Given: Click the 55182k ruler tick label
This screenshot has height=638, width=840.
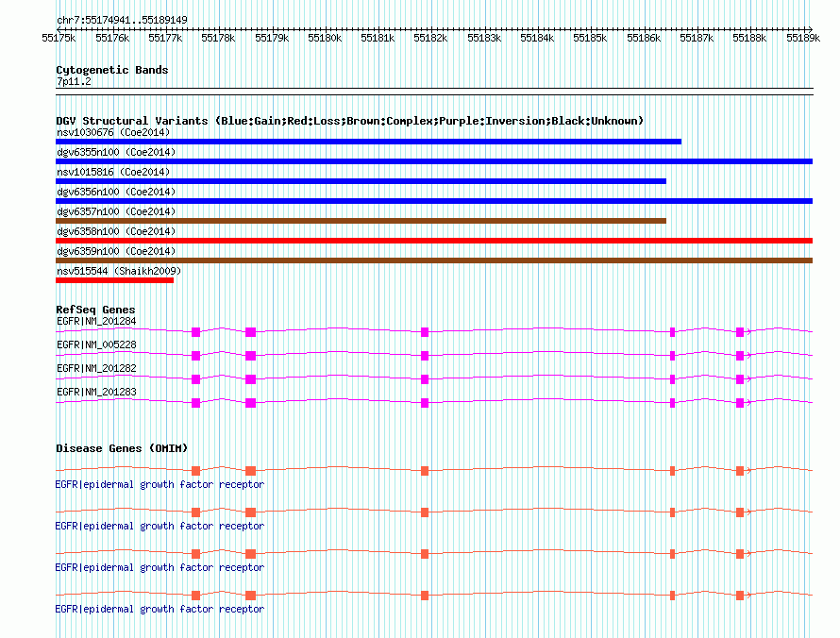Looking at the screenshot, I should pyautogui.click(x=430, y=38).
